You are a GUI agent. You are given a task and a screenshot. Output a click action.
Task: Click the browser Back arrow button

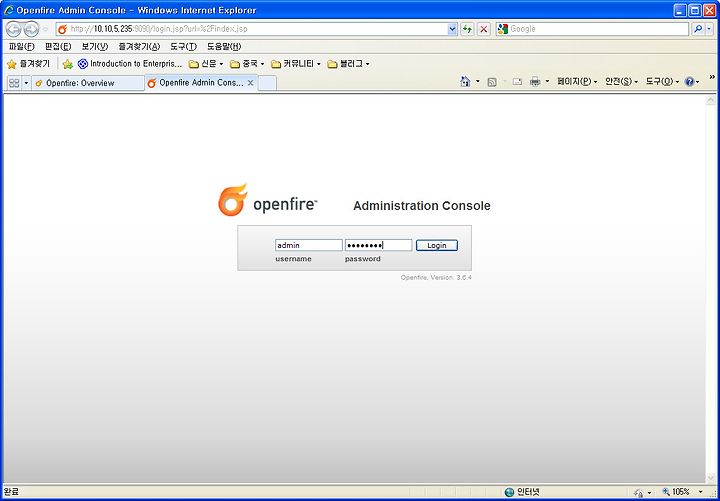click(x=14, y=29)
